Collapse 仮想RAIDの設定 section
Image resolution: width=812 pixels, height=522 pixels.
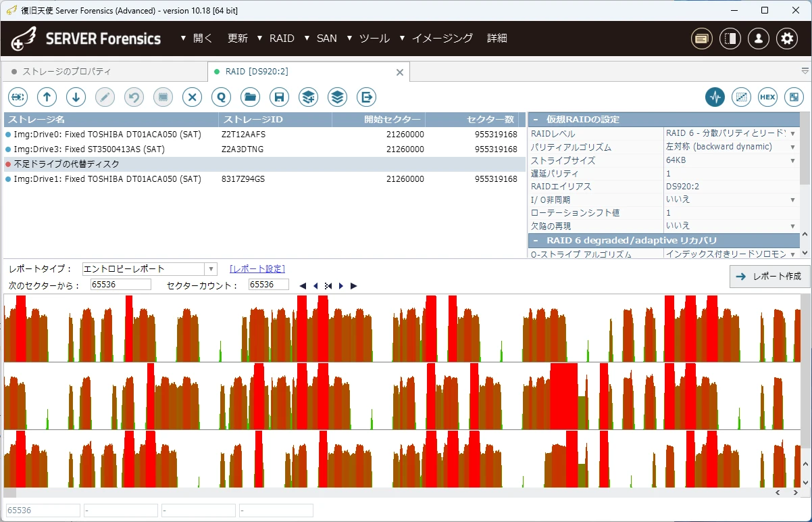coord(536,120)
